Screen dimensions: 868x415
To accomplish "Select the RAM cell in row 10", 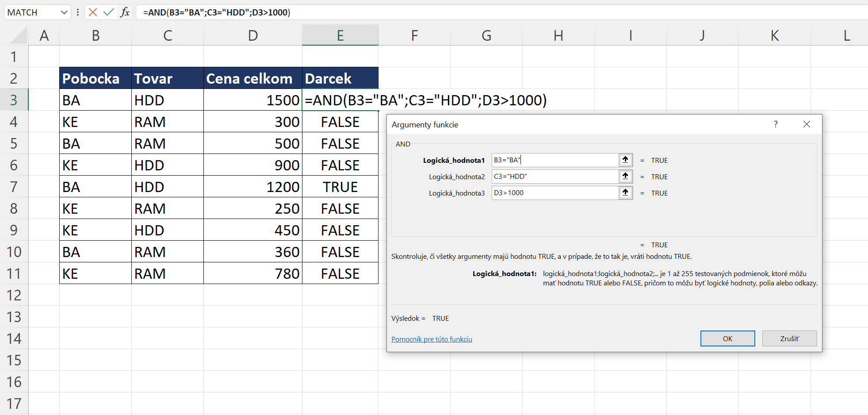I will tap(168, 252).
